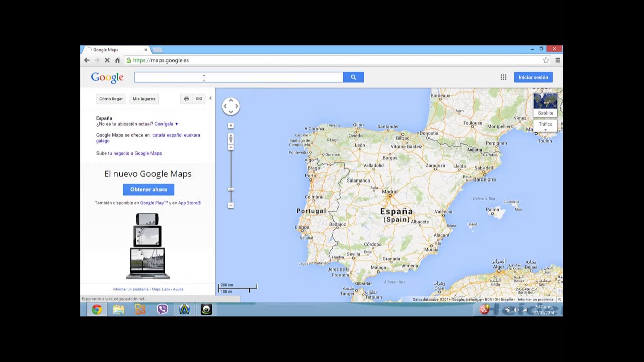Open the Corríjela location dropdown
Screen dimensions: 644x362
click(166, 124)
